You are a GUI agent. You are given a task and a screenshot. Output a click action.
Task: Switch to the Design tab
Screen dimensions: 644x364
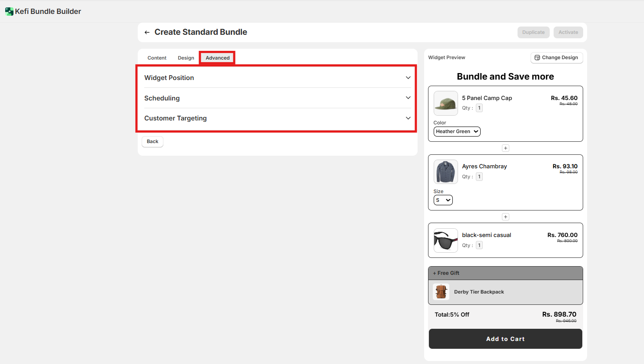(186, 58)
